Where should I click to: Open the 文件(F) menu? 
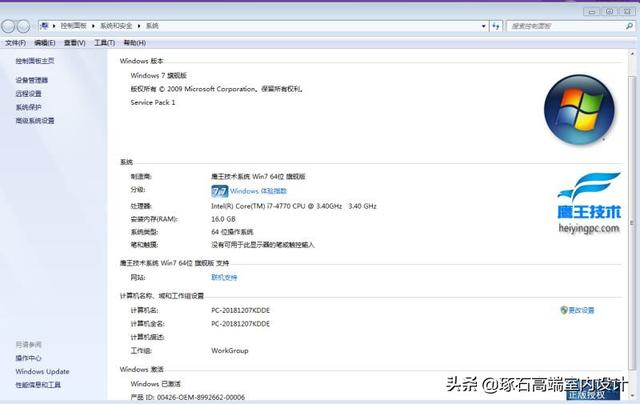click(15, 43)
